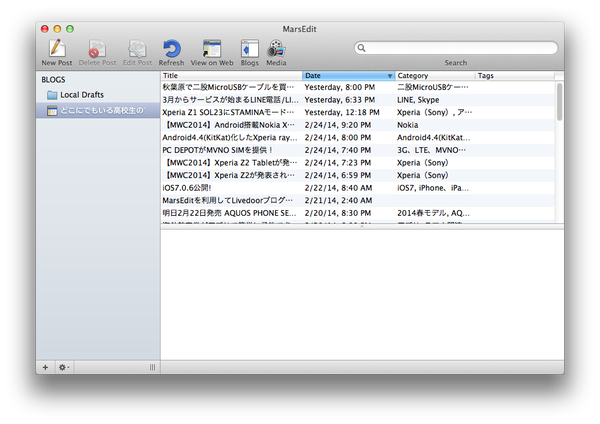
Task: Select post 秋葉原で二股MicroUSBケーブル
Action: 228,87
